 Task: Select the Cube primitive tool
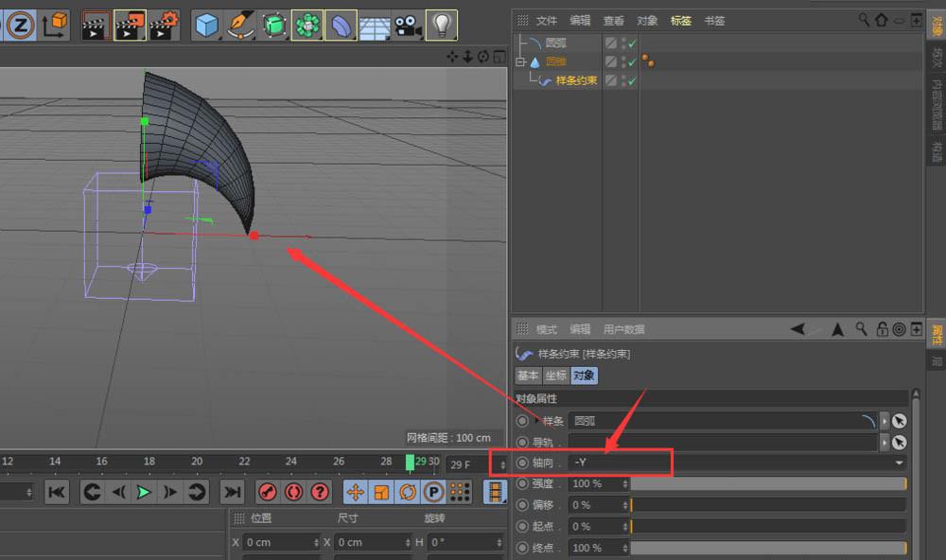tap(206, 25)
